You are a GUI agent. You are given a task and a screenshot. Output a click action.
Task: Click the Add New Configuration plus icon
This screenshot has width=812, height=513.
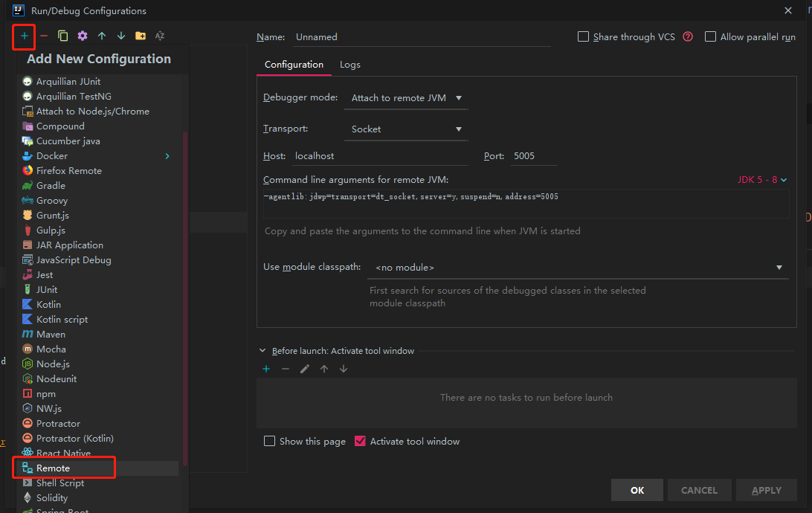pos(24,36)
